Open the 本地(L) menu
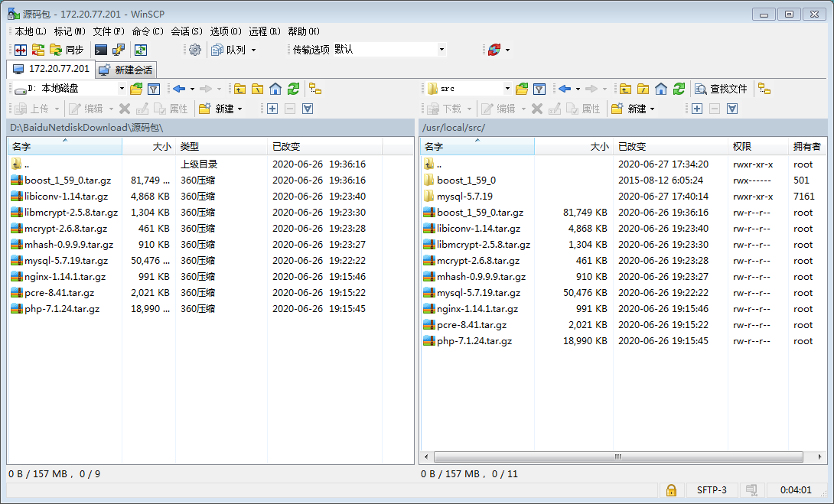 31,31
